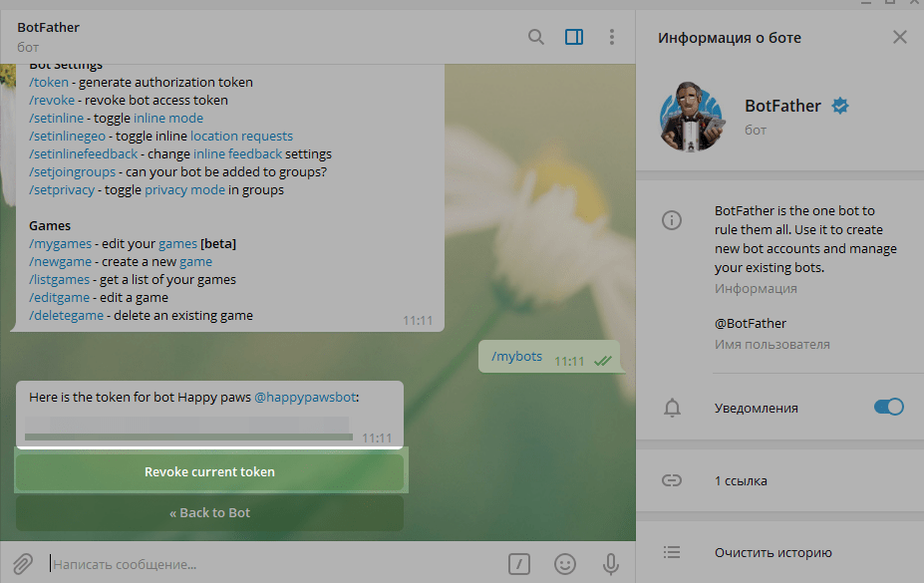Image resolution: width=924 pixels, height=583 pixels.
Task: Open the @happypawsbot mention link
Action: (x=305, y=397)
